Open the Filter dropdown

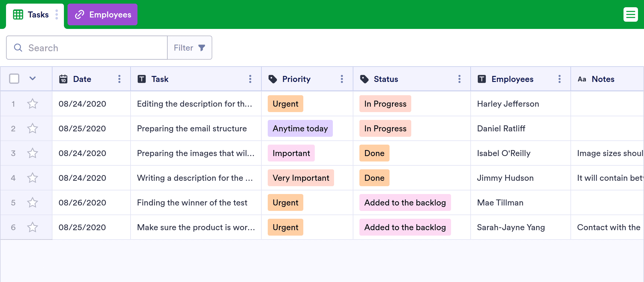pos(189,48)
